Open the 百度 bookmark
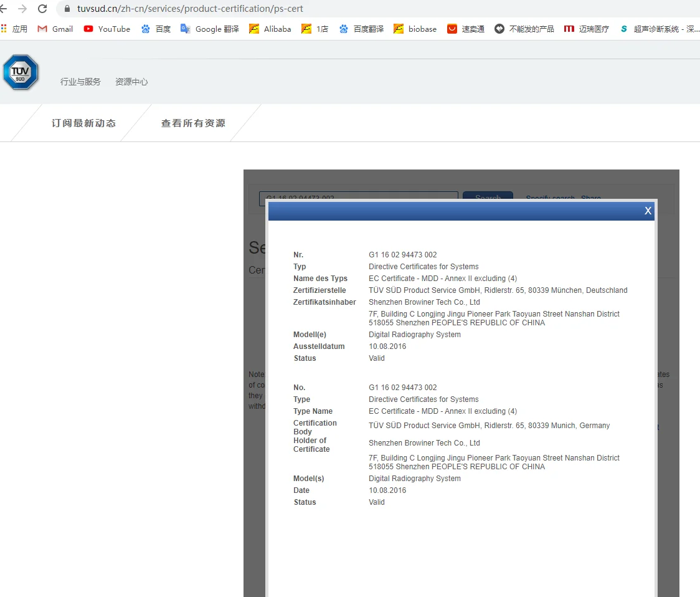Screen dimensions: 700x597 pos(156,29)
